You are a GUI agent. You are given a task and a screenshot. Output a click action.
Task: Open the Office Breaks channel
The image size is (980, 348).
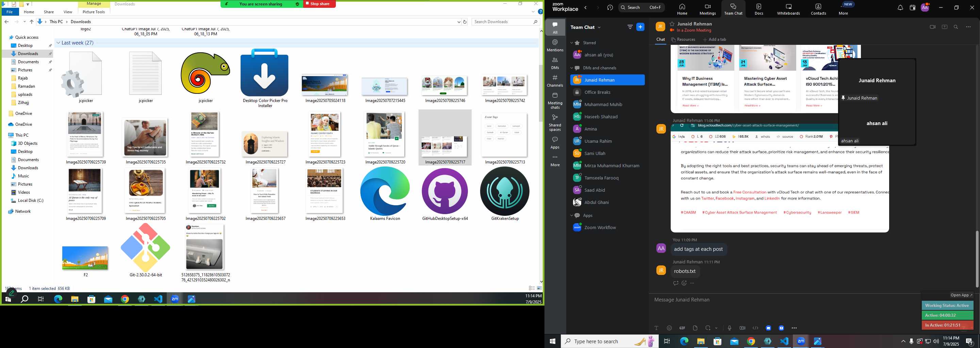coord(607,92)
